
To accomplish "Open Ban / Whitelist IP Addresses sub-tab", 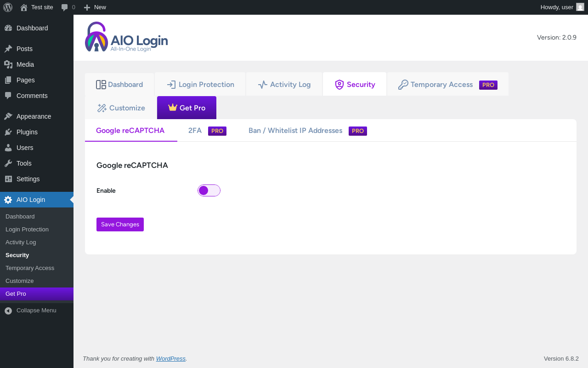I will tap(308, 131).
